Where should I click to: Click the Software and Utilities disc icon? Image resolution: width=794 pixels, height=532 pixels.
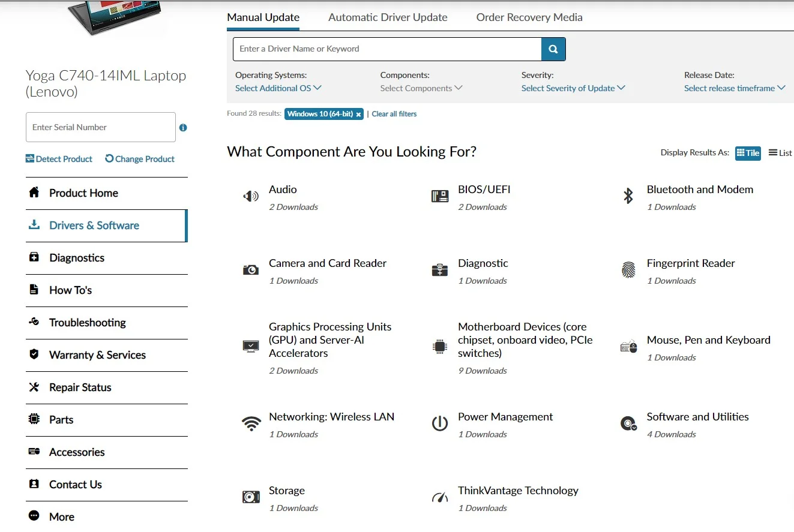[628, 423]
